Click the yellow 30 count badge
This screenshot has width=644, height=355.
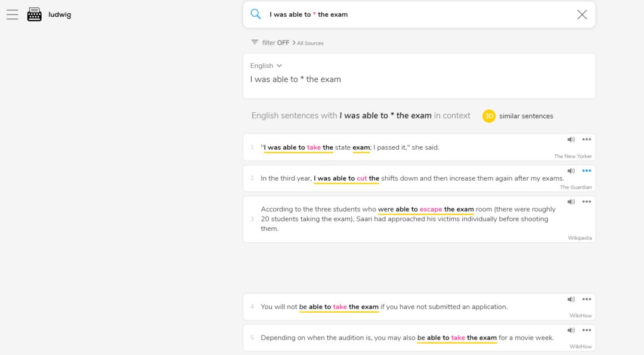489,116
